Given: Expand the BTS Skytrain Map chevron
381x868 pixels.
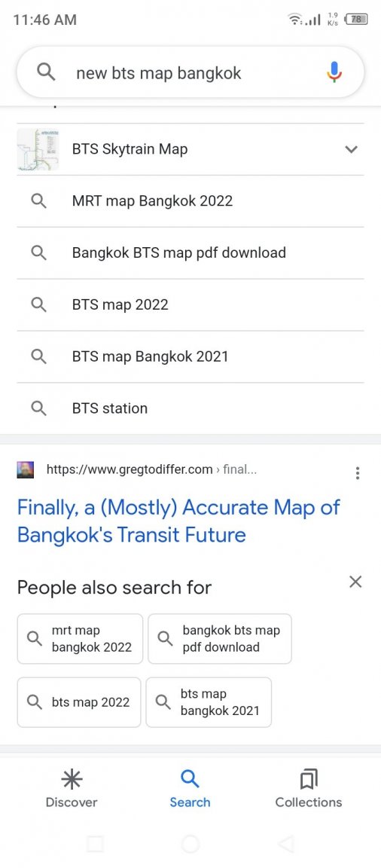Looking at the screenshot, I should (x=351, y=149).
